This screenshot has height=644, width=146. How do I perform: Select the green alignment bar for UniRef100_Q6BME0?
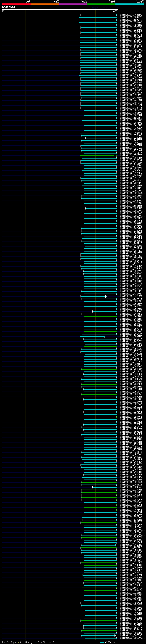pos(99,384)
